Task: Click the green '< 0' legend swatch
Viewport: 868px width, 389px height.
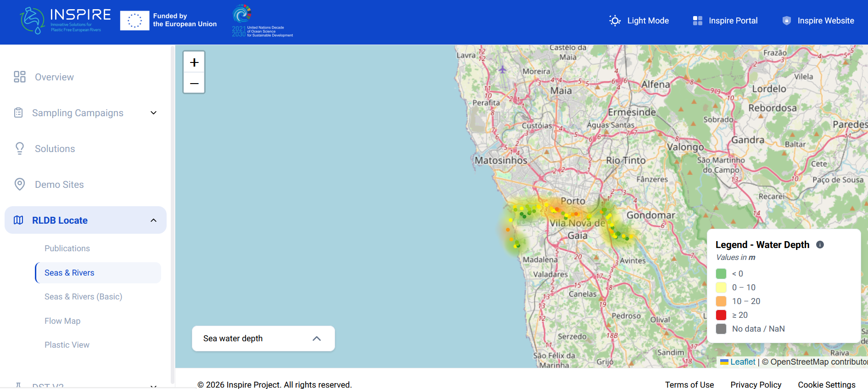Action: (721, 274)
